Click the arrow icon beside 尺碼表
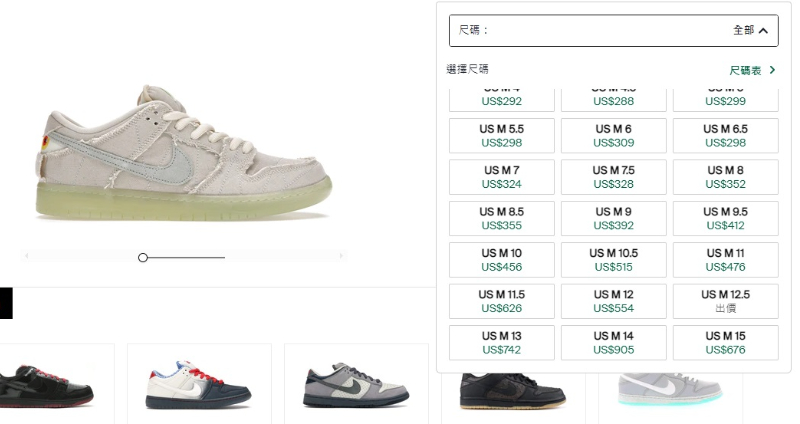The height and width of the screenshot is (424, 800). pos(772,69)
